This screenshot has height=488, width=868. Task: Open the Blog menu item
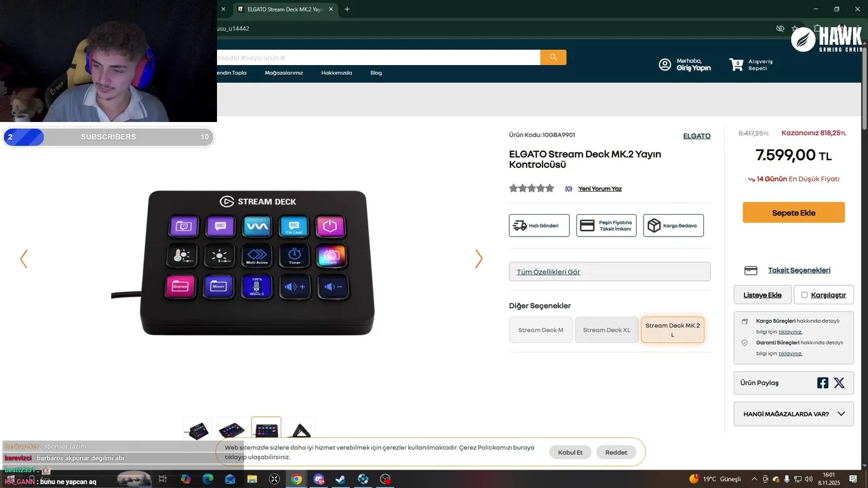coord(376,73)
